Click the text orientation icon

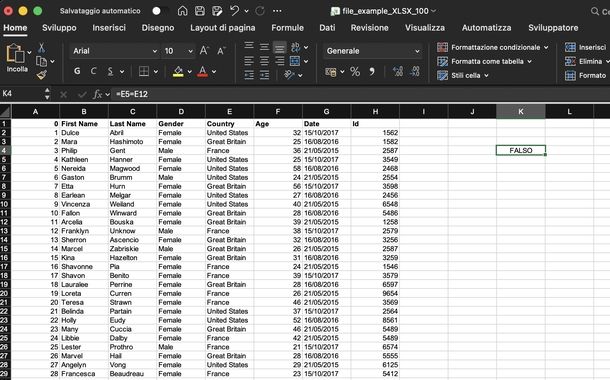click(289, 75)
